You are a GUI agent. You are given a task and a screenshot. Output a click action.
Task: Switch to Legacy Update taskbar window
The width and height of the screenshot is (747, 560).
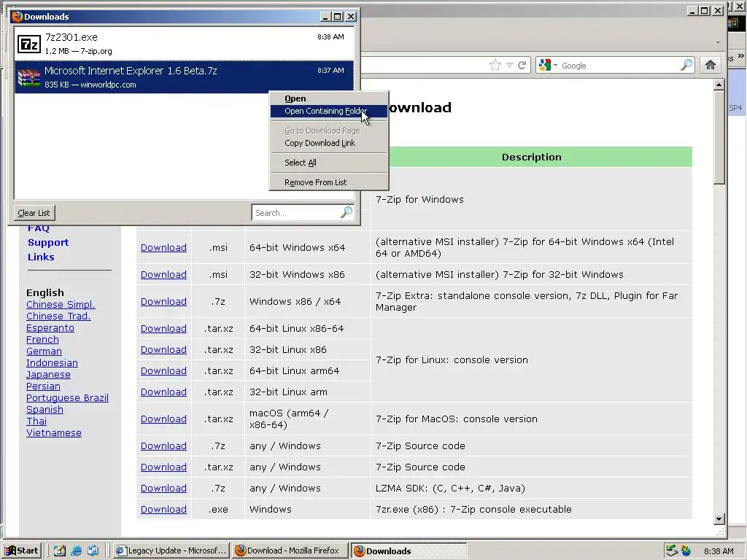coord(172,551)
